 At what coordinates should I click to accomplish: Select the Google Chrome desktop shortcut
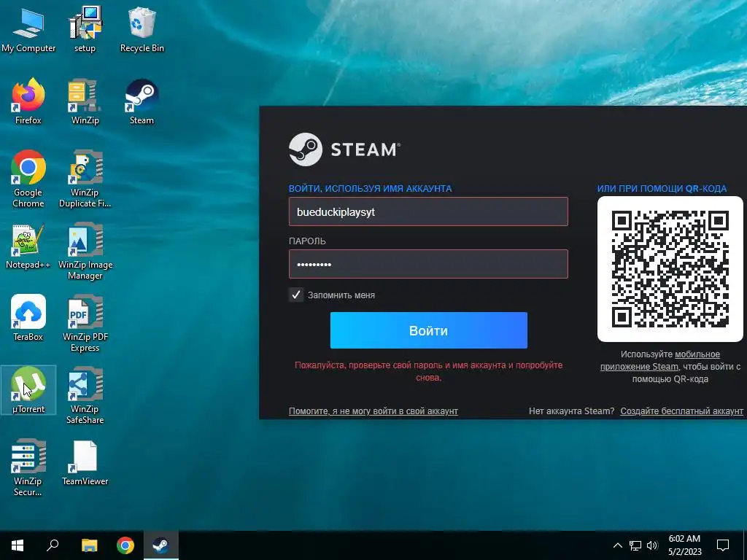pyautogui.click(x=28, y=179)
